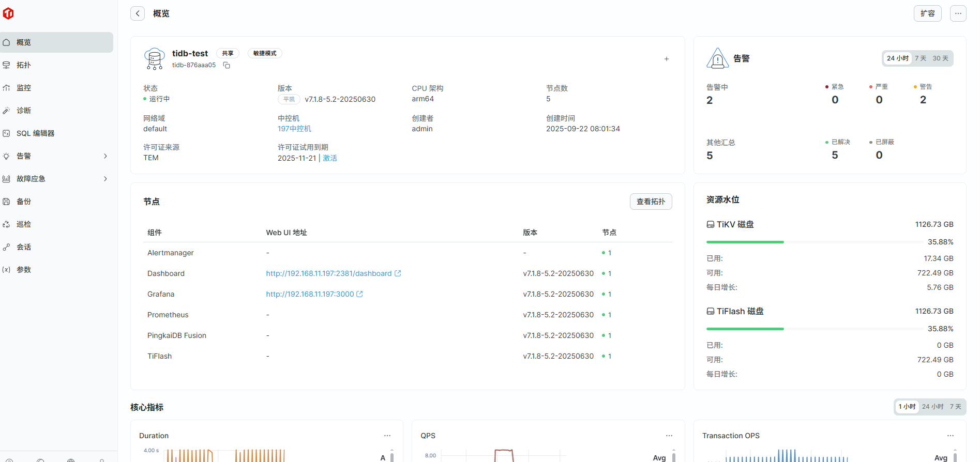This screenshot has width=980, height=462.
Task: Switch alerts range to 7 天
Action: 921,58
